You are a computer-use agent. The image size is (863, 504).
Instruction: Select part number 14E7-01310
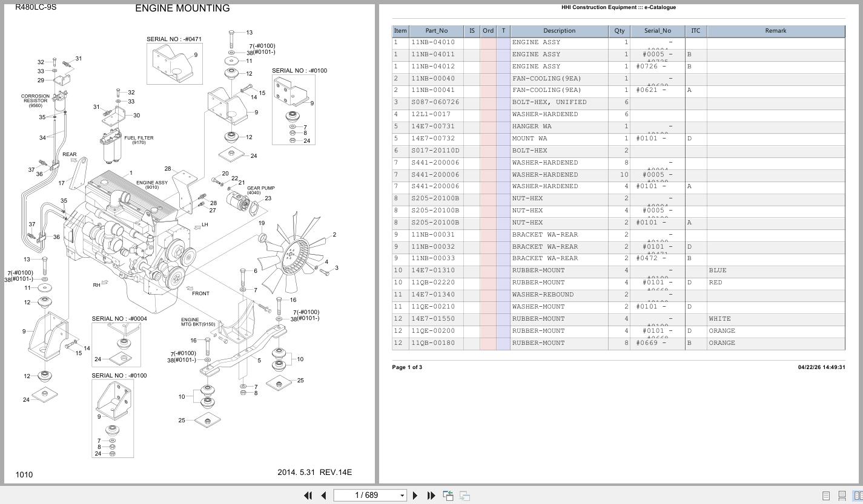coord(433,270)
